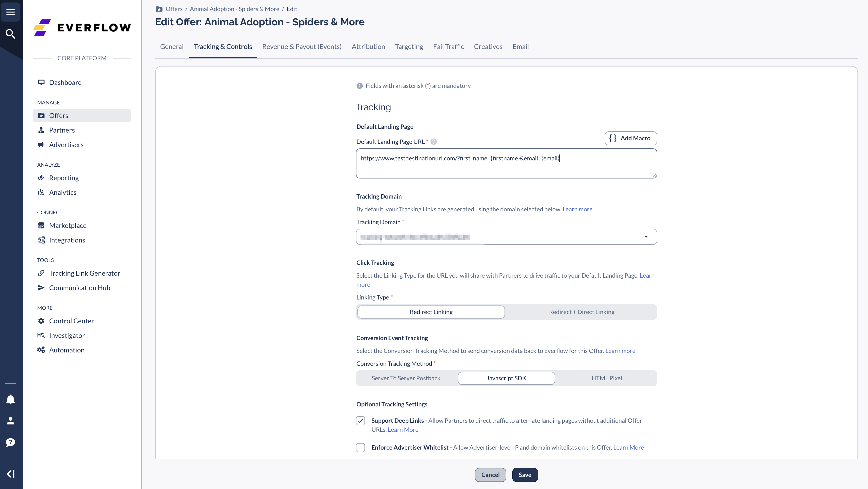Open Advertiser Whitelist Learn More link

[x=628, y=448]
